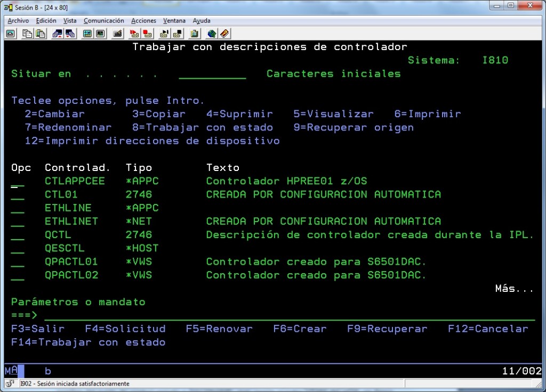Viewport: 546px width, 392px height.
Task: Click the clipboard icon in the toolbar
Action: [x=194, y=34]
